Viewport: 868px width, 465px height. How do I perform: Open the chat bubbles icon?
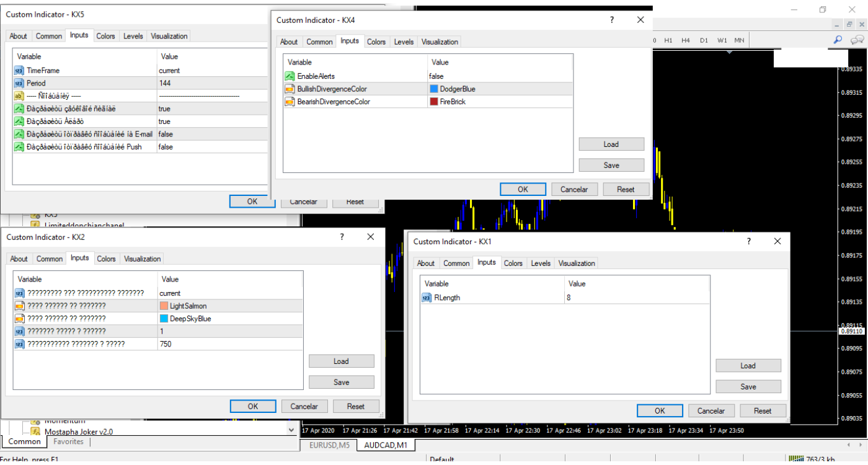[x=857, y=40]
